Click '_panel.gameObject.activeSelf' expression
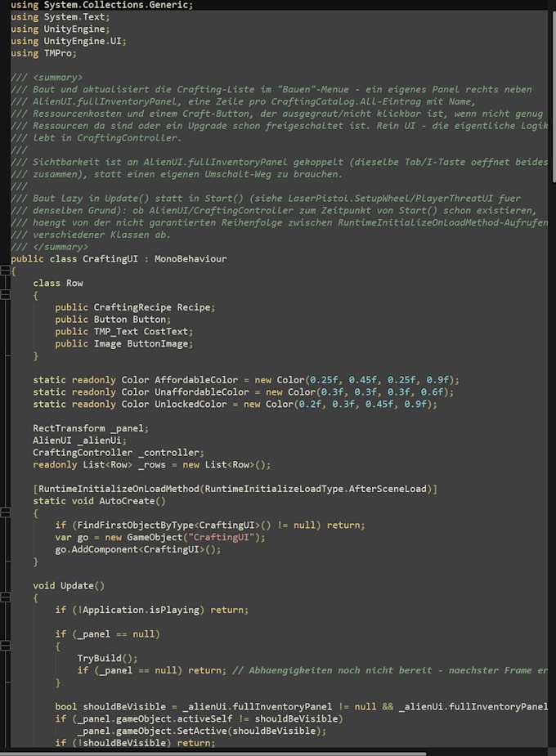Viewport: 556px width, 756px height. [x=155, y=718]
